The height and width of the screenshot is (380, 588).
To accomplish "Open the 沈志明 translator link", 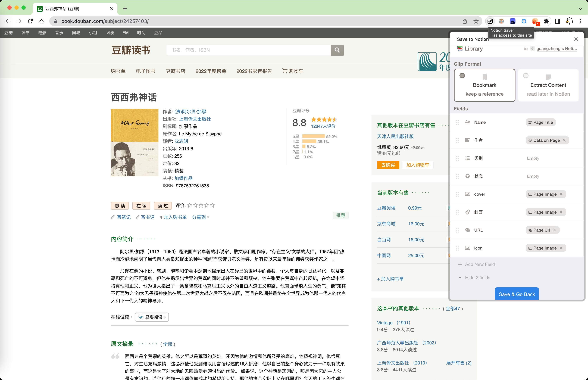I will click(x=181, y=141).
